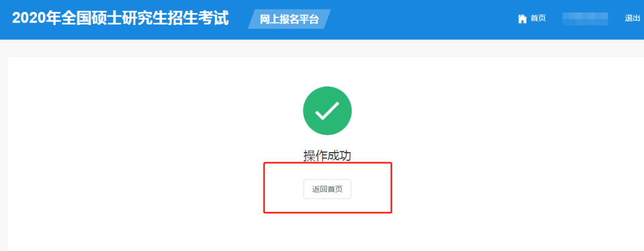Click the 返回首页 button

pos(327,190)
